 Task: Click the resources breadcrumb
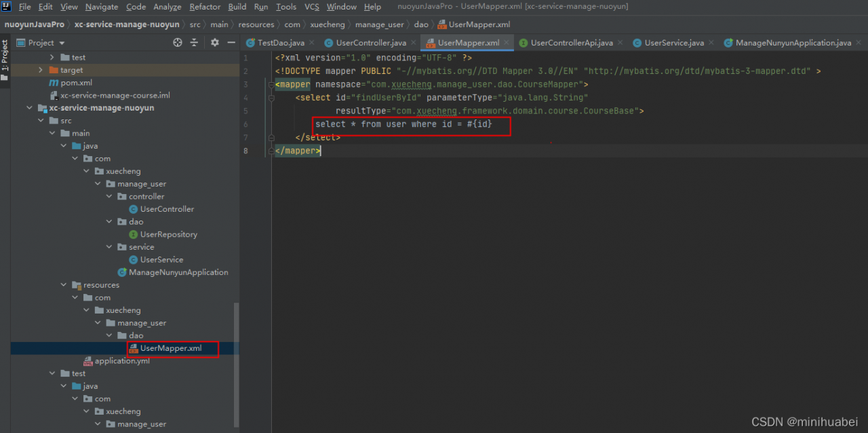coord(256,24)
